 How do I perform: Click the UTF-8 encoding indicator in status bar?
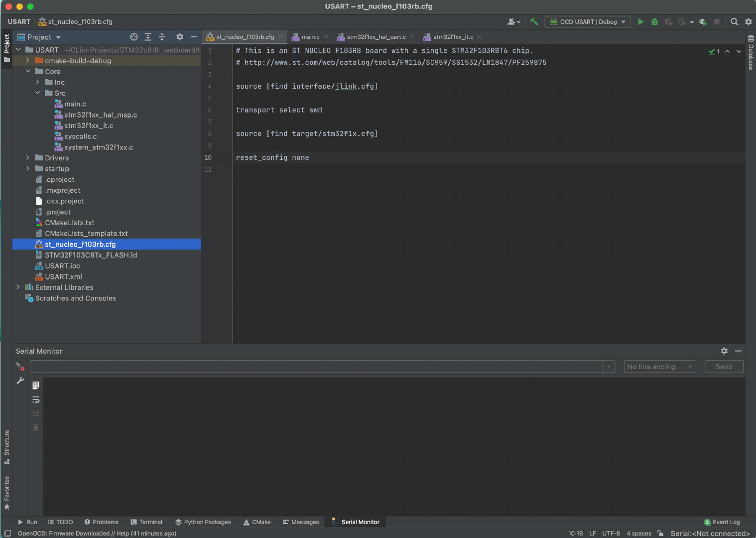(x=611, y=533)
